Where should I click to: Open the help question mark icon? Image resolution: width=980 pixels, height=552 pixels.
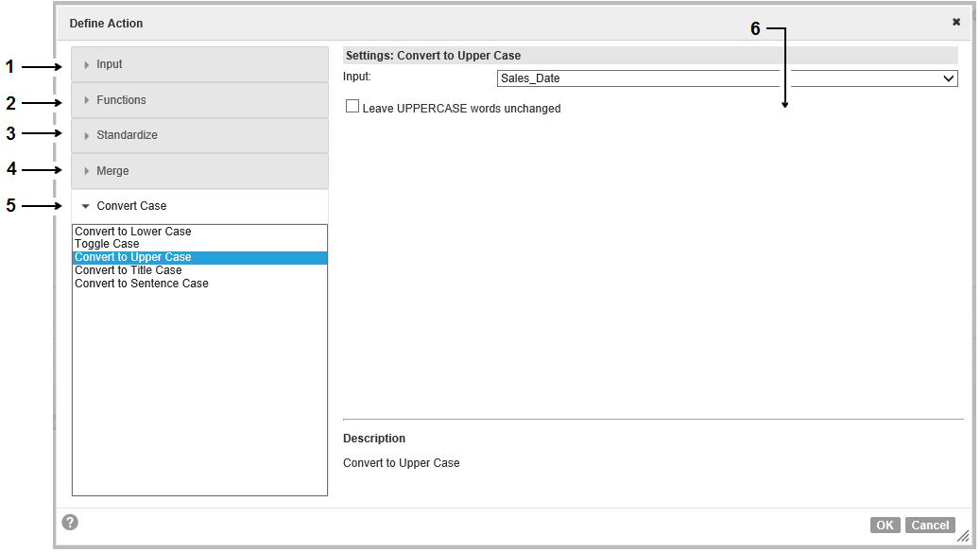[x=70, y=522]
